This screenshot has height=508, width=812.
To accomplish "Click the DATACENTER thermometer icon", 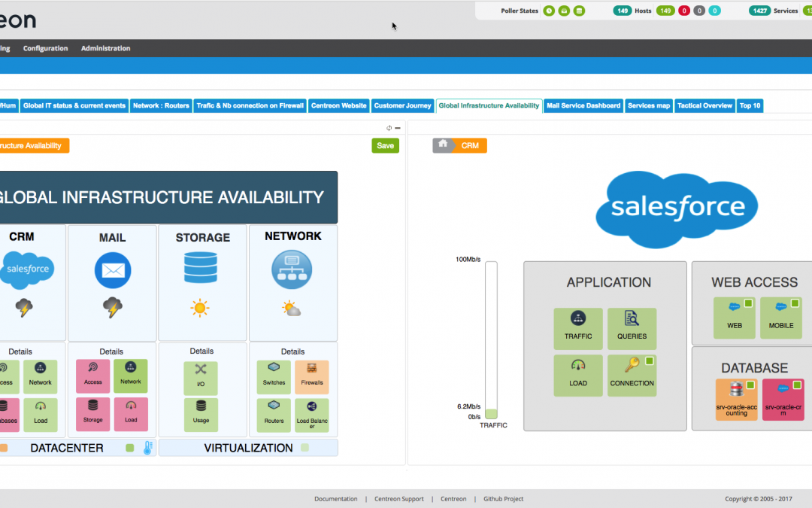I will [147, 448].
